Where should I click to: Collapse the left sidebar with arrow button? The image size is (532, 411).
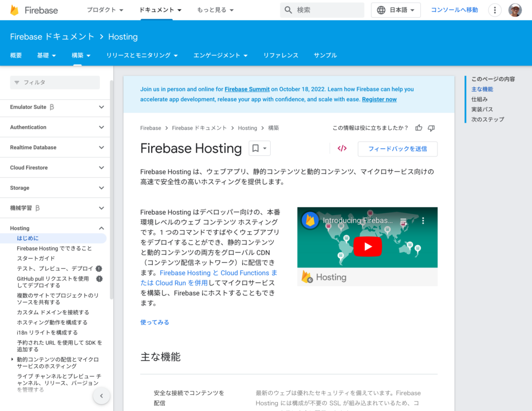[101, 396]
